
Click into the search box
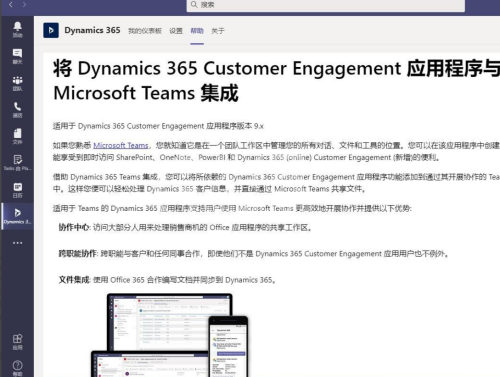[326, 5]
